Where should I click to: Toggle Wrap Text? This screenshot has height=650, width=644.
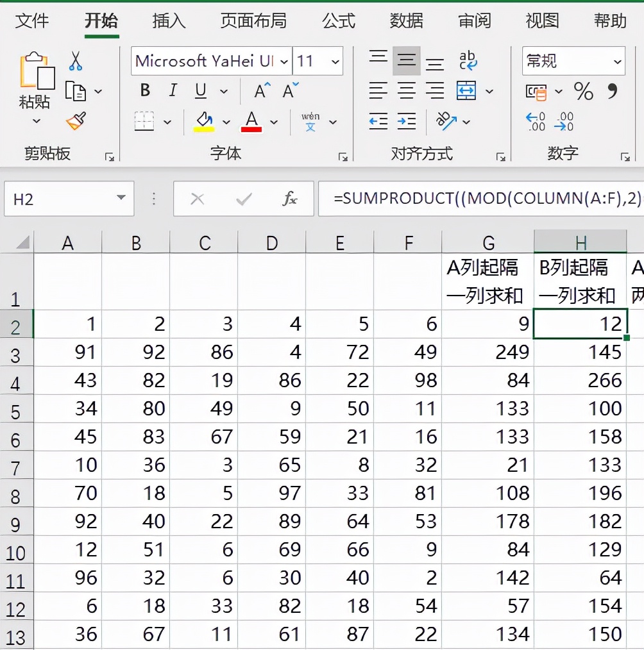(468, 60)
